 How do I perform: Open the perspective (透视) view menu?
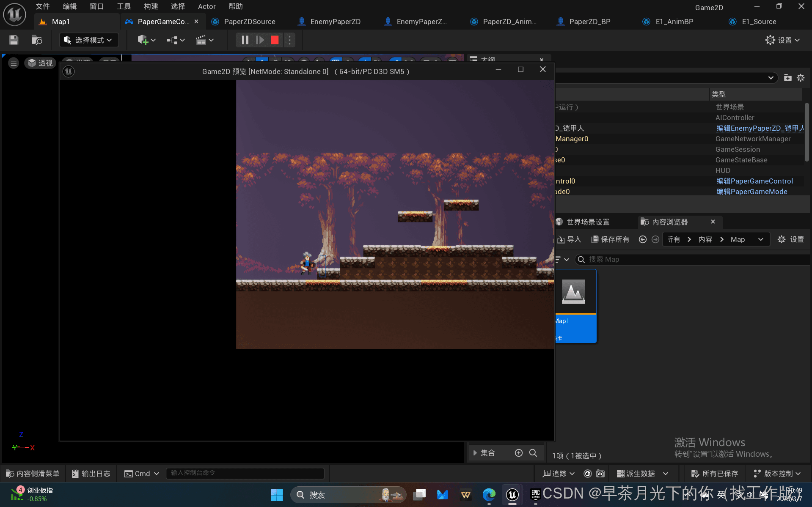tap(40, 63)
